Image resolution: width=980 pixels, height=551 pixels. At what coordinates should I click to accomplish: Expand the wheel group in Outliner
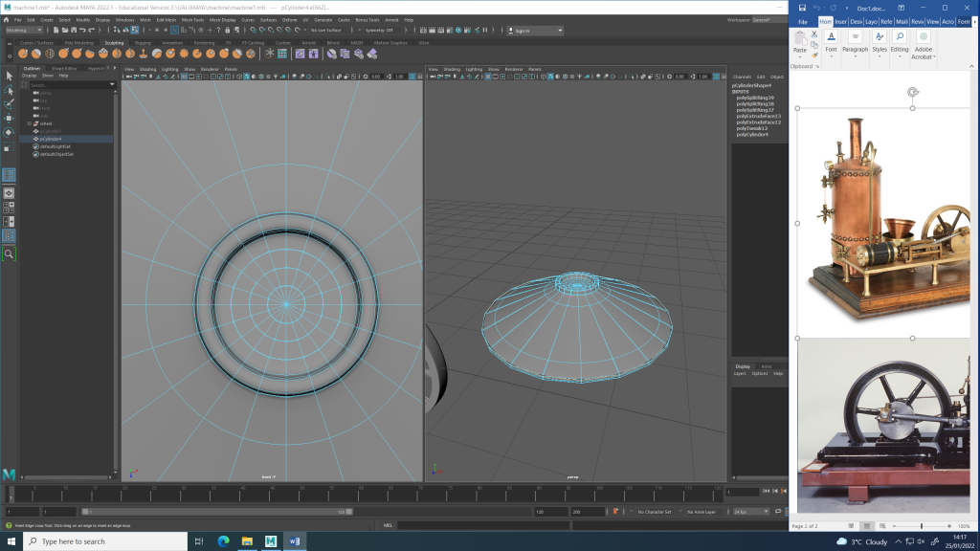[29, 123]
